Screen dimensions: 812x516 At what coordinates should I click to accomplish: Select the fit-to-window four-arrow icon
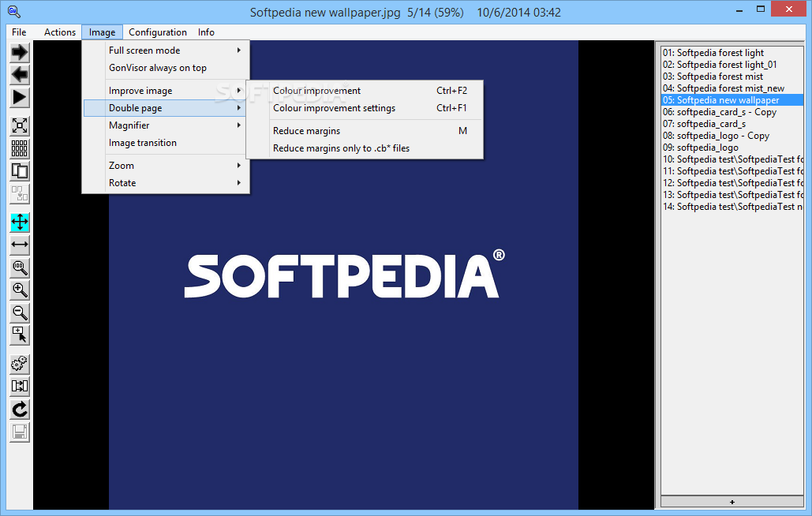click(x=20, y=222)
